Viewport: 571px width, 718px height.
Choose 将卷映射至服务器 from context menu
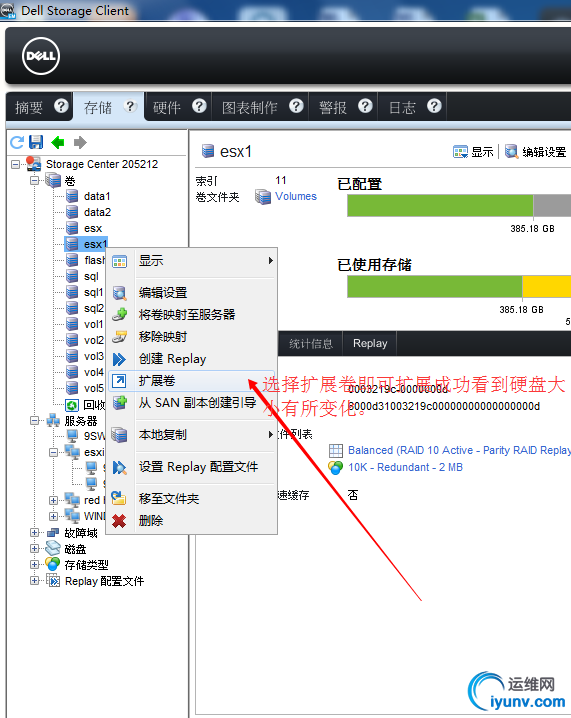point(192,315)
